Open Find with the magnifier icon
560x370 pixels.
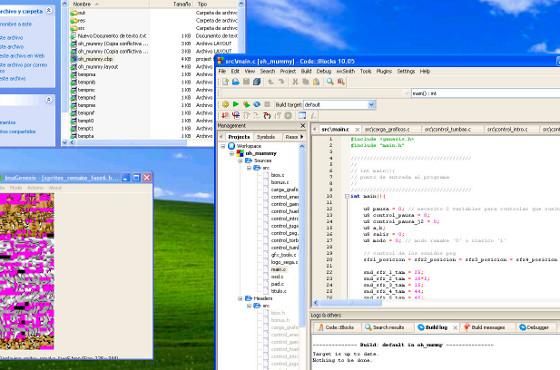coord(330,82)
